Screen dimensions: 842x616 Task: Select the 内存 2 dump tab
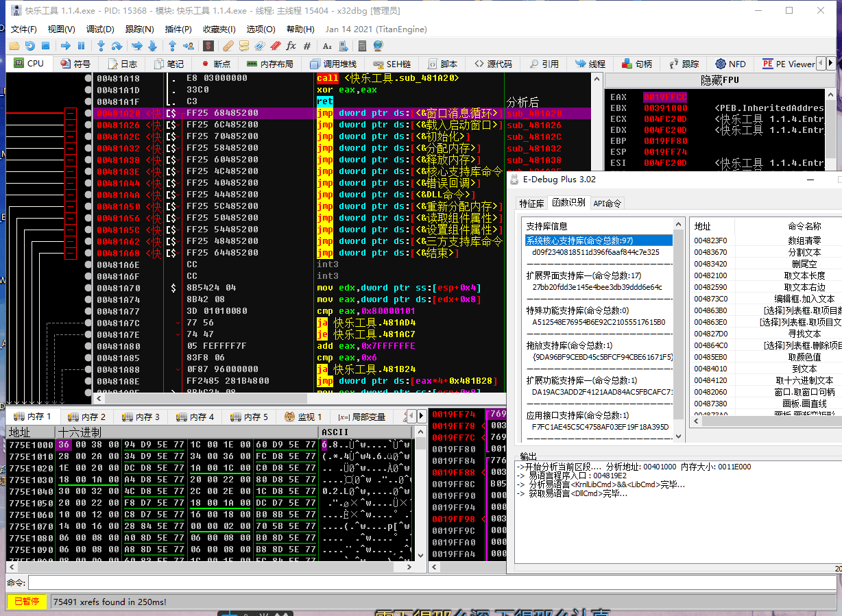86,417
